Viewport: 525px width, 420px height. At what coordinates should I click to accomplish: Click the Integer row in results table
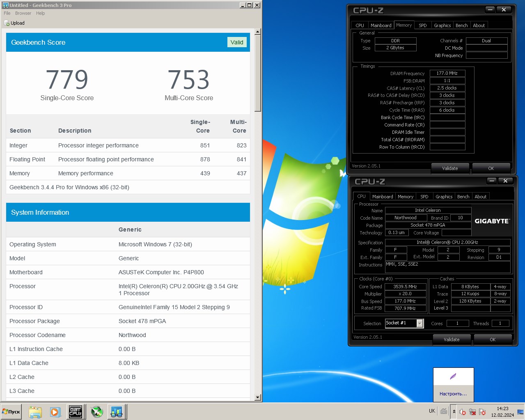128,145
